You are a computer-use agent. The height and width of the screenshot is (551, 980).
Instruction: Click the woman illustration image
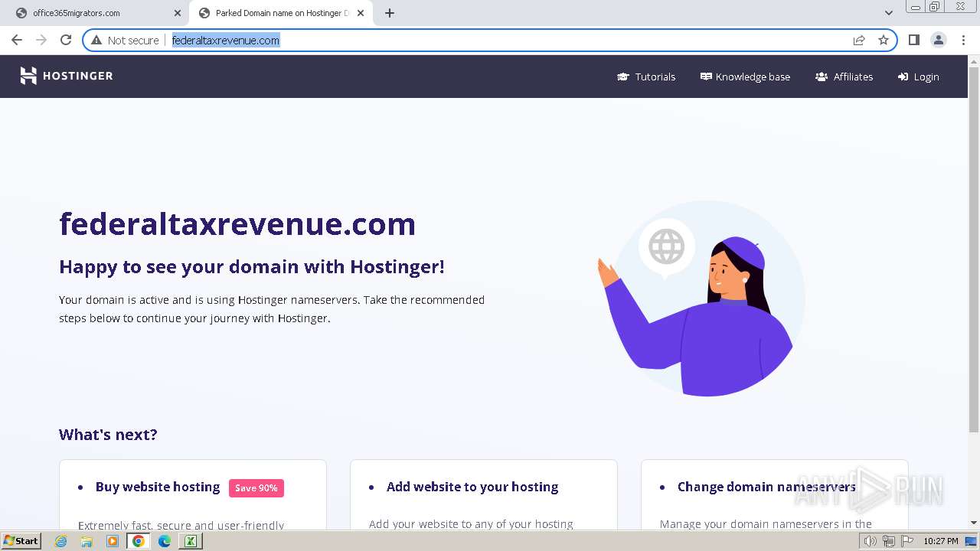(x=701, y=298)
